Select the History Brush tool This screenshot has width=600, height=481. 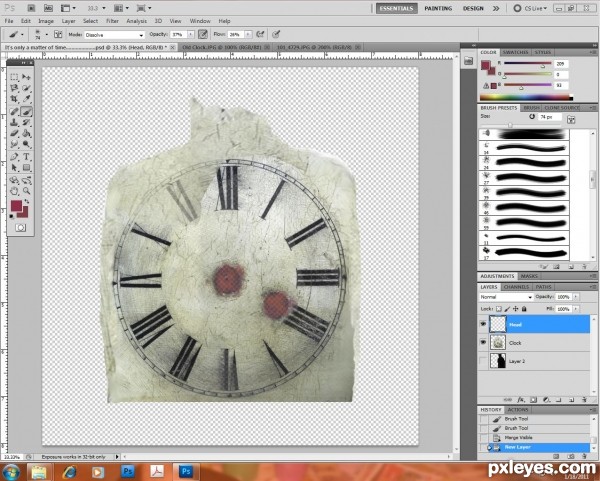click(26, 122)
